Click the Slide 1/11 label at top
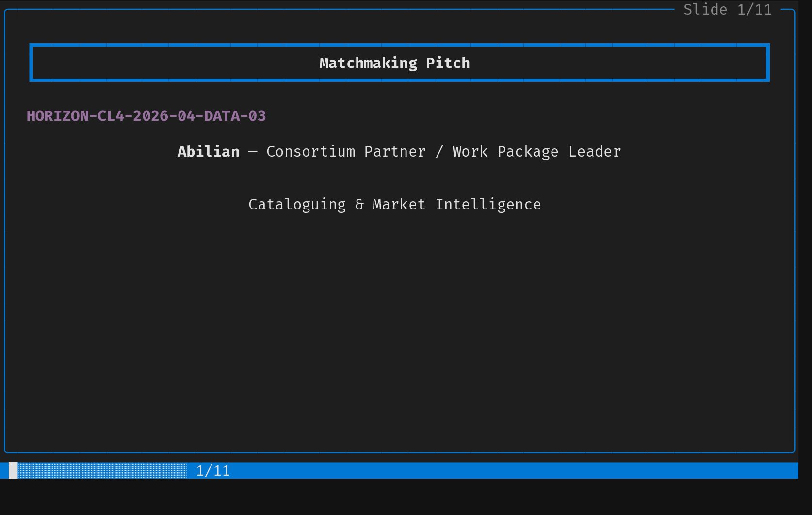812x515 pixels. tap(727, 10)
